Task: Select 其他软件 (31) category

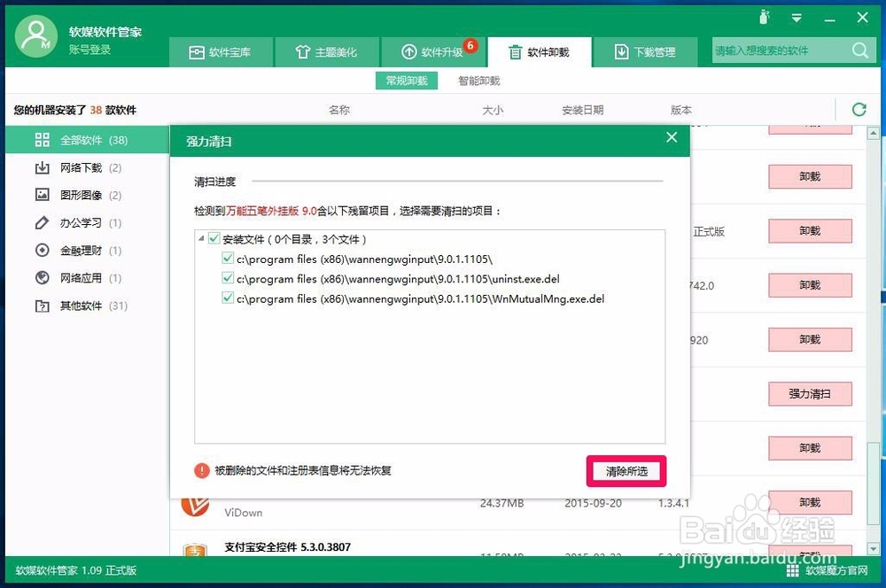Action: click(88, 306)
